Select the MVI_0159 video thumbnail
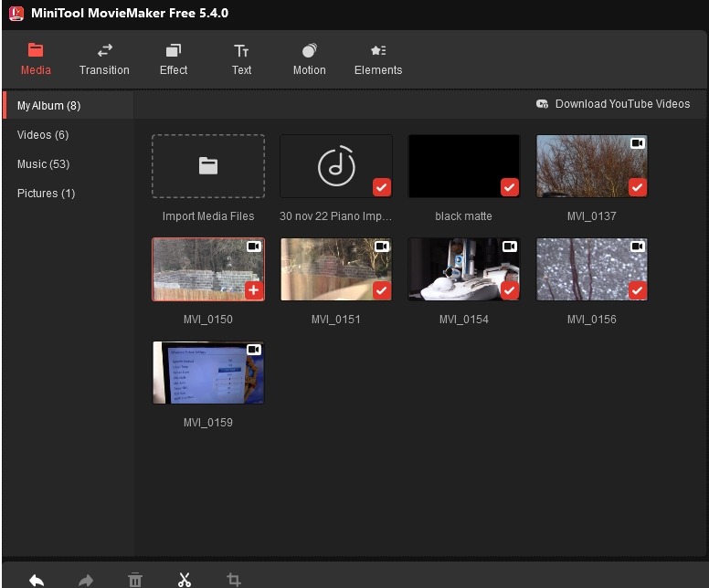Screen dimensions: 709x588 tap(208, 373)
